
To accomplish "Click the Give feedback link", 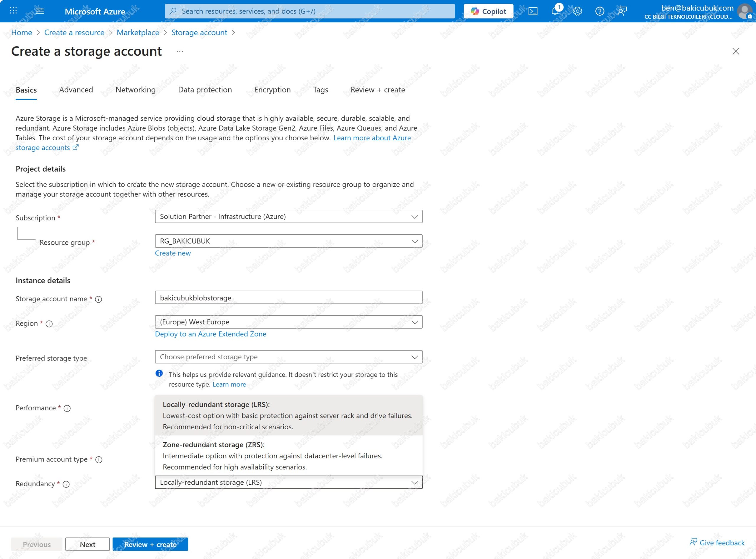I will click(x=722, y=543).
